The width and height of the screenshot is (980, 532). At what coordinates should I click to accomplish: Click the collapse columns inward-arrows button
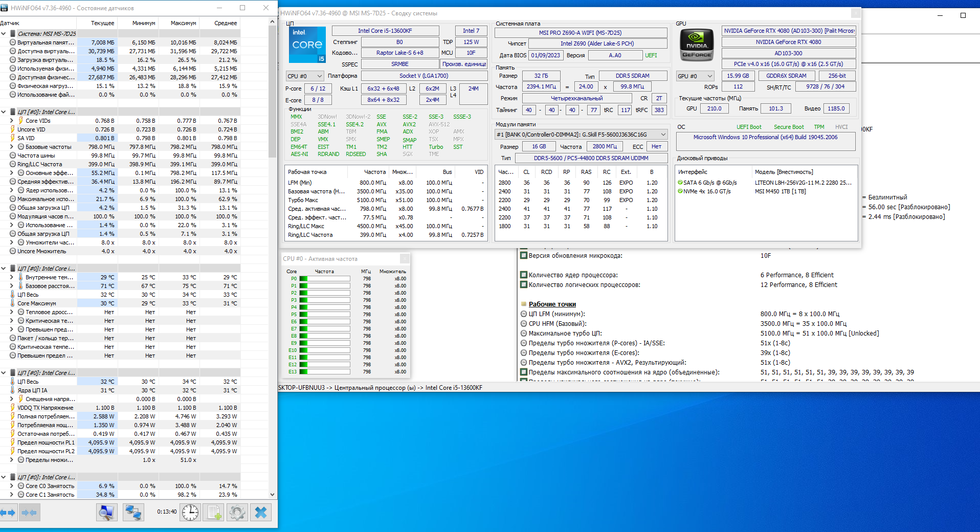pos(30,512)
